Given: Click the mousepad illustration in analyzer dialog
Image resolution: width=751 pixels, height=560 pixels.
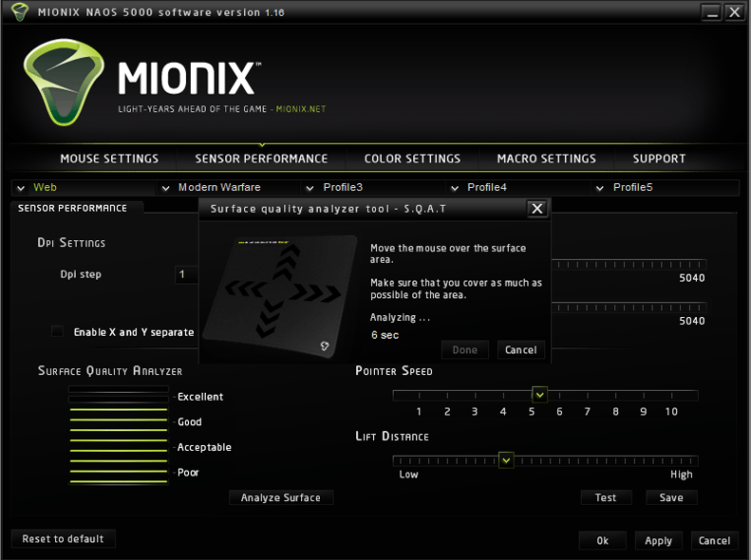Looking at the screenshot, I should [280, 295].
